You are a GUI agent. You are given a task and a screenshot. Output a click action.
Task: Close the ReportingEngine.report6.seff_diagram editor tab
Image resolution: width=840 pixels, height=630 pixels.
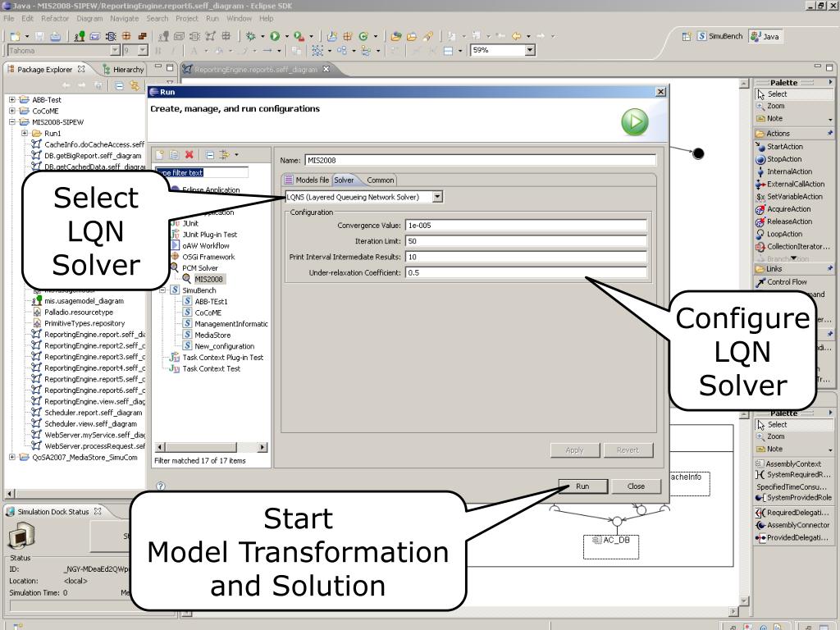(x=326, y=69)
